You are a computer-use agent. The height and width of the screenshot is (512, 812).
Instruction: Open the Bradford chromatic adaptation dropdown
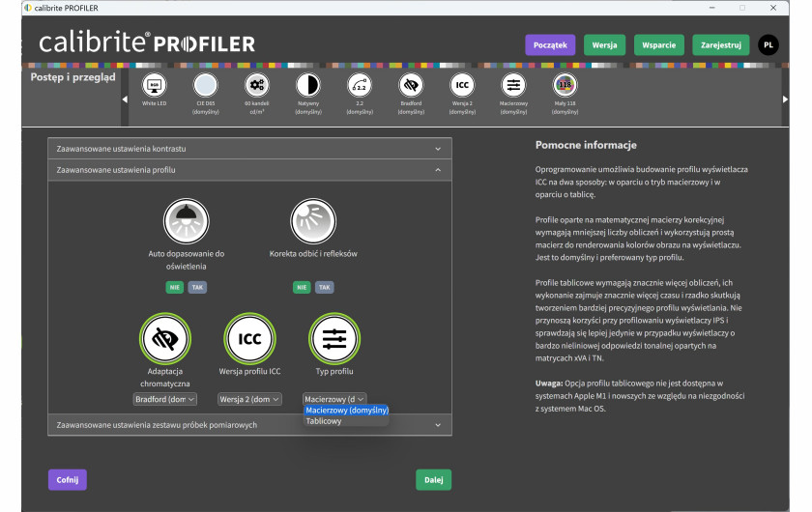(164, 399)
